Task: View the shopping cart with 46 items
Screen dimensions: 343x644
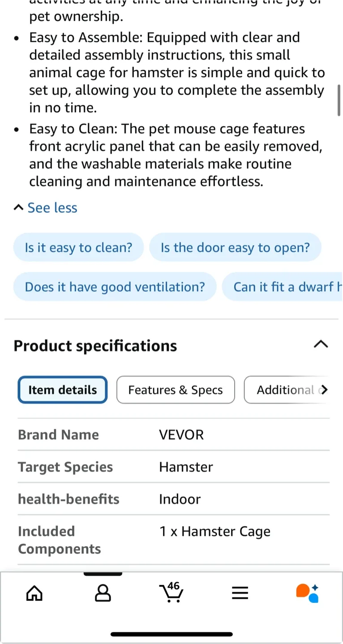Action: 171,593
